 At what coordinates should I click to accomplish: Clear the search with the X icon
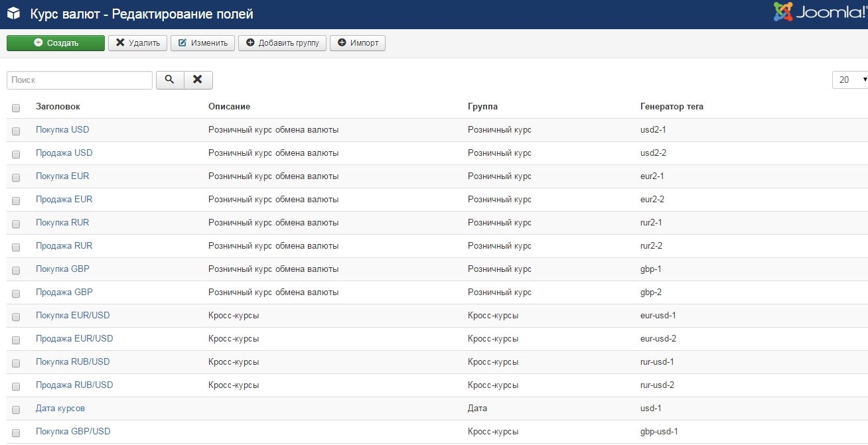pyautogui.click(x=198, y=80)
